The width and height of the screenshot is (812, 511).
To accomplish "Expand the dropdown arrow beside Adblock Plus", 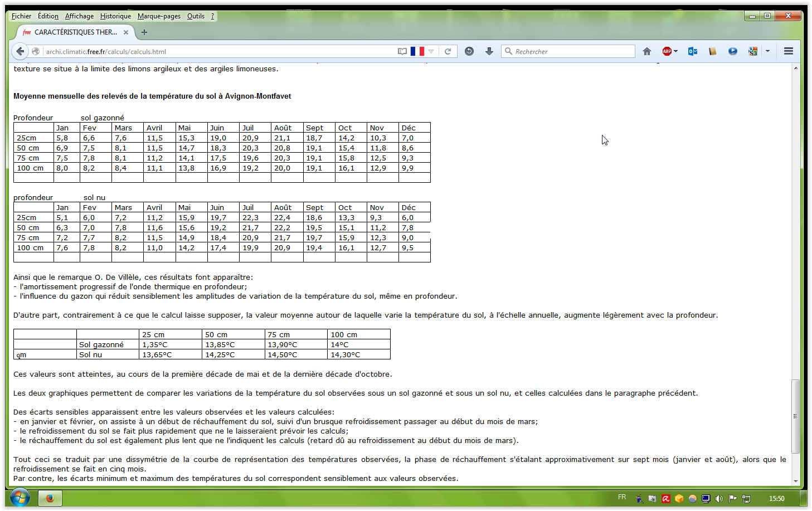I will [x=676, y=51].
